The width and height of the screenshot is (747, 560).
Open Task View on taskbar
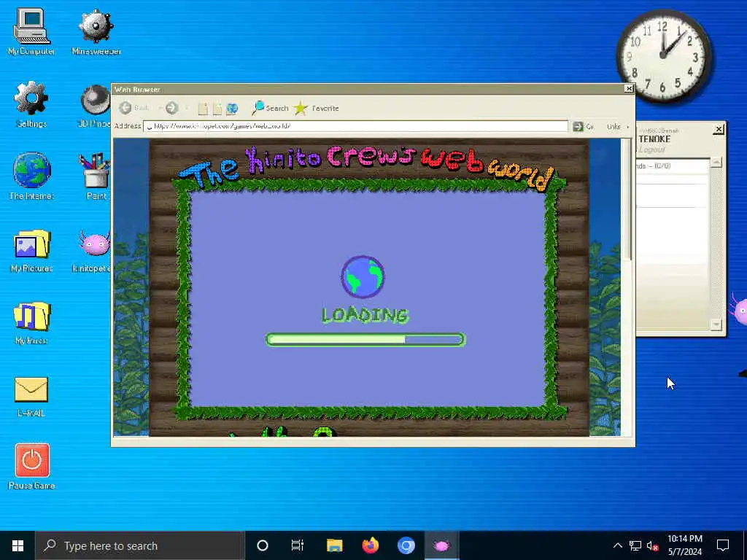298,545
